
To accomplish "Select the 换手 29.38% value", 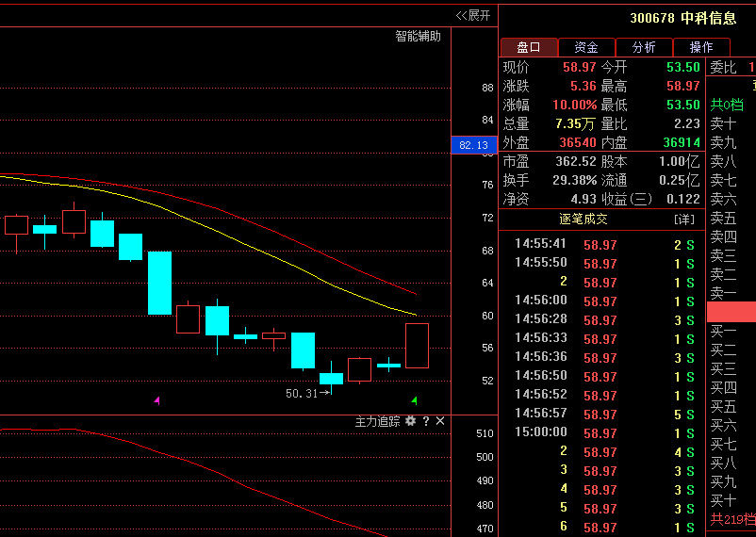I will tap(575, 180).
